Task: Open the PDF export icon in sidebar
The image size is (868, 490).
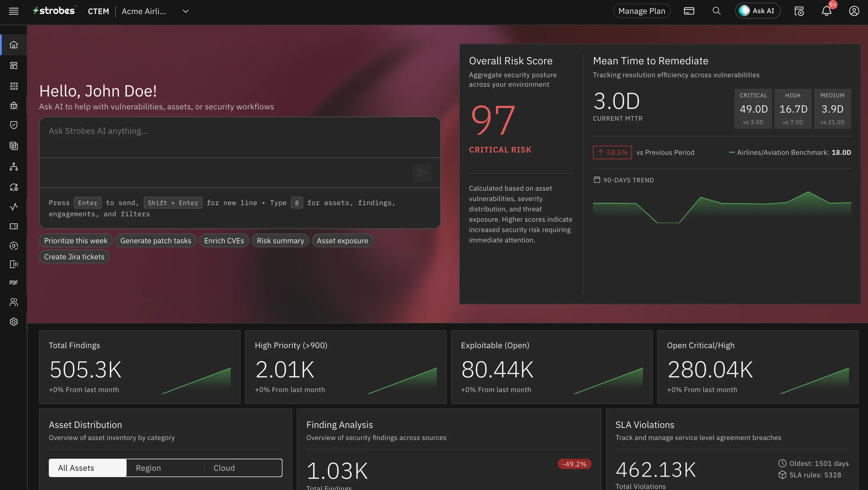Action: pyautogui.click(x=13, y=283)
